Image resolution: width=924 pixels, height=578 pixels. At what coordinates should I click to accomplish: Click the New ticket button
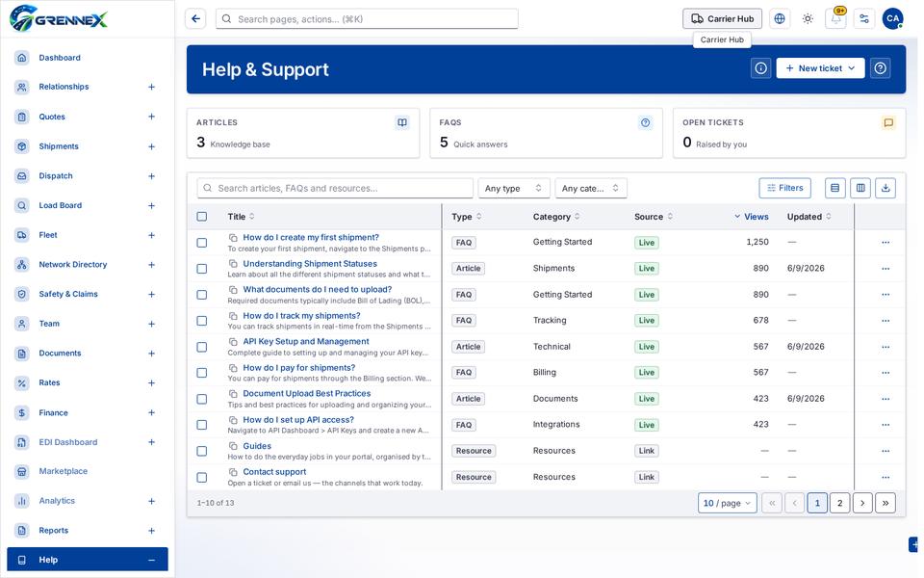tap(820, 68)
